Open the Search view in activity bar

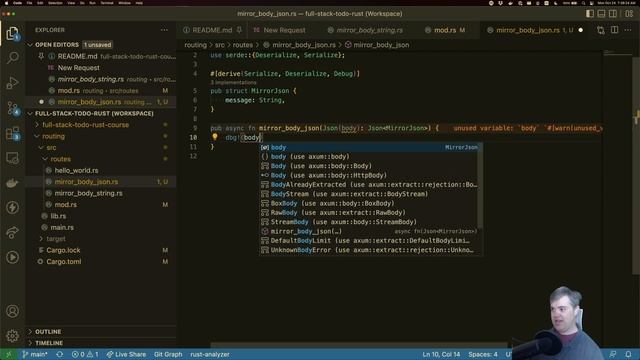(x=12, y=58)
